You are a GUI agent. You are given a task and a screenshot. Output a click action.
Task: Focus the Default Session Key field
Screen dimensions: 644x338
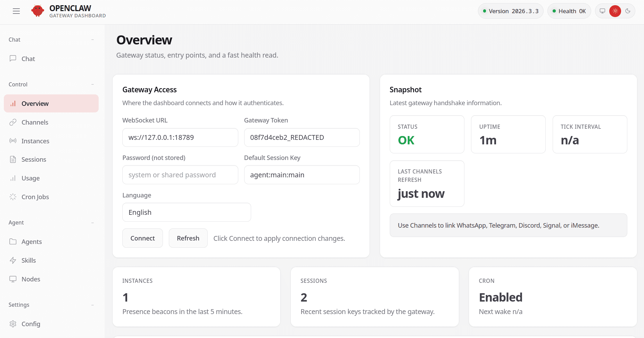[302, 175]
